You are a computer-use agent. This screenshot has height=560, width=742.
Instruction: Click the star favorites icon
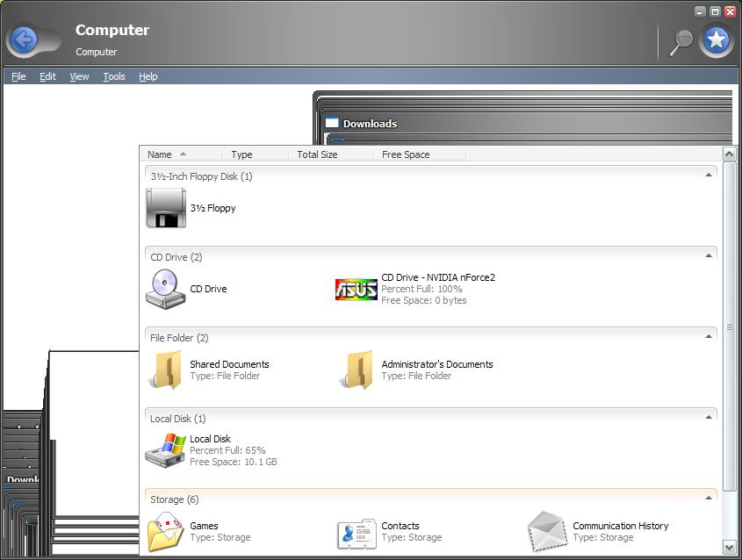pos(716,40)
